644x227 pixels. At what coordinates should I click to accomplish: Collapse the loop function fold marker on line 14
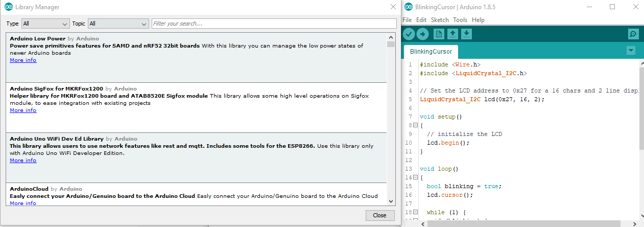coord(415,177)
